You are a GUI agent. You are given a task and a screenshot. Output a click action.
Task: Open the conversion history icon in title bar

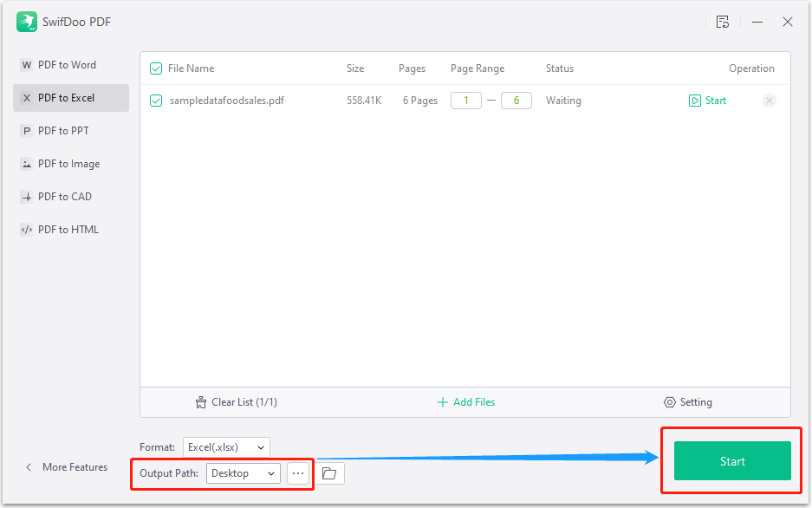point(723,22)
